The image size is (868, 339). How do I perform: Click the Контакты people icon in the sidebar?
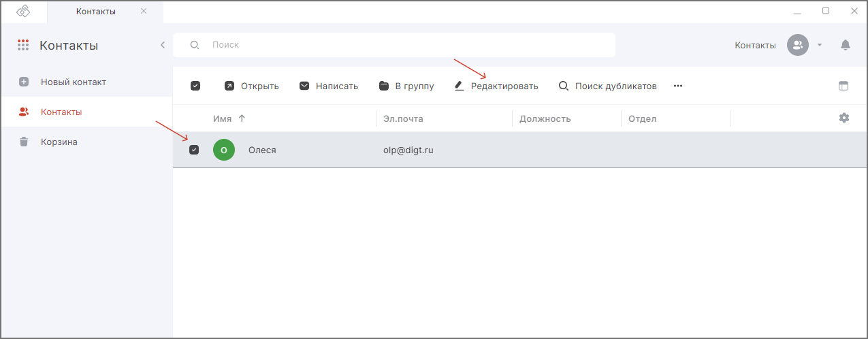pyautogui.click(x=24, y=112)
